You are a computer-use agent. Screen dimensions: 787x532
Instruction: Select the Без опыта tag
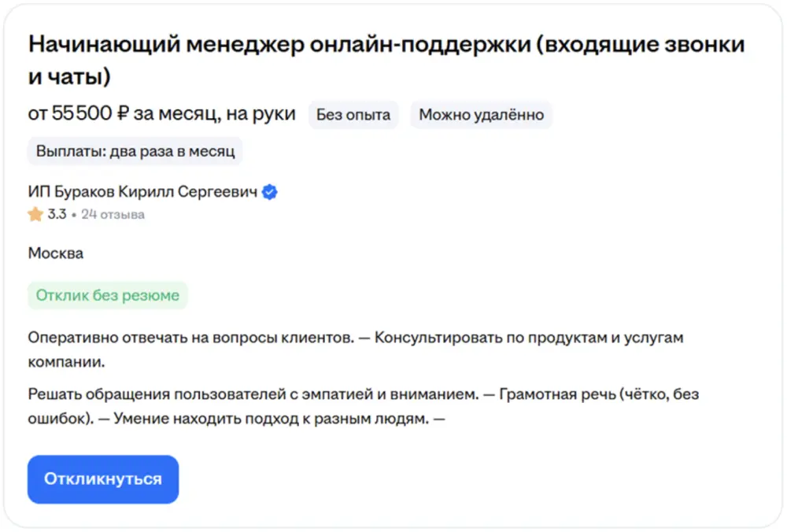tap(353, 115)
